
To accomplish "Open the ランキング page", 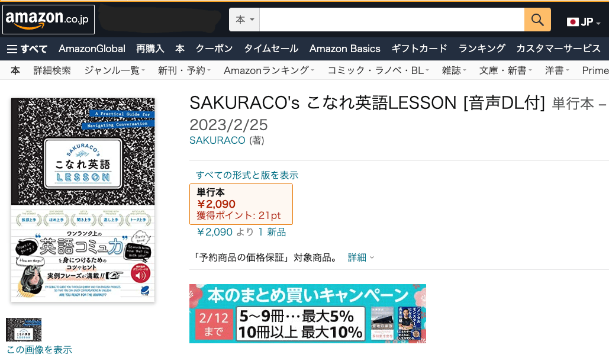I will click(x=482, y=49).
